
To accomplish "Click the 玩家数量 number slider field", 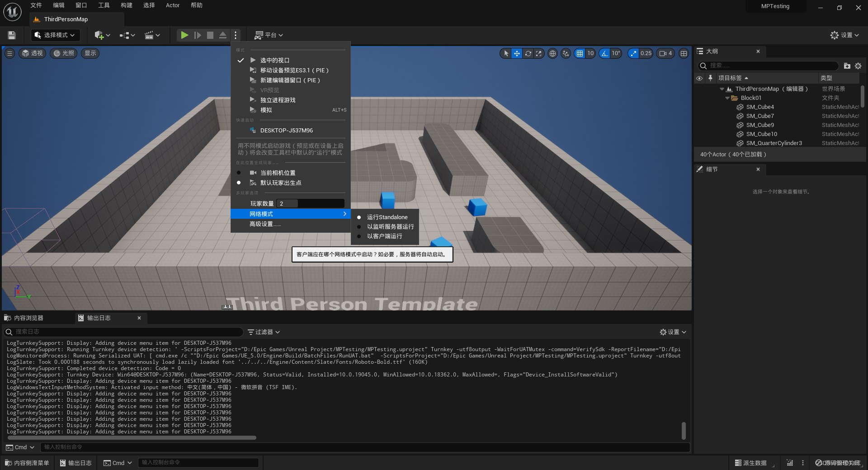I will click(311, 203).
